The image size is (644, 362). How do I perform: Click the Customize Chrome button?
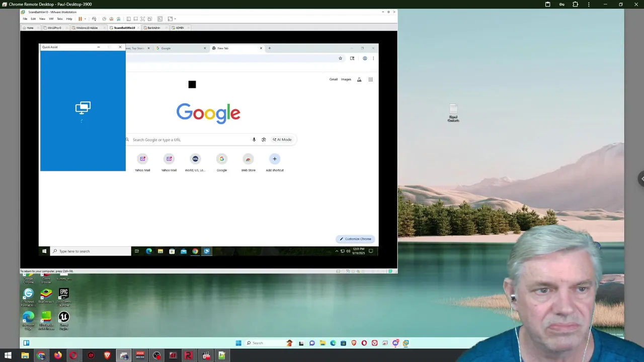point(355,239)
